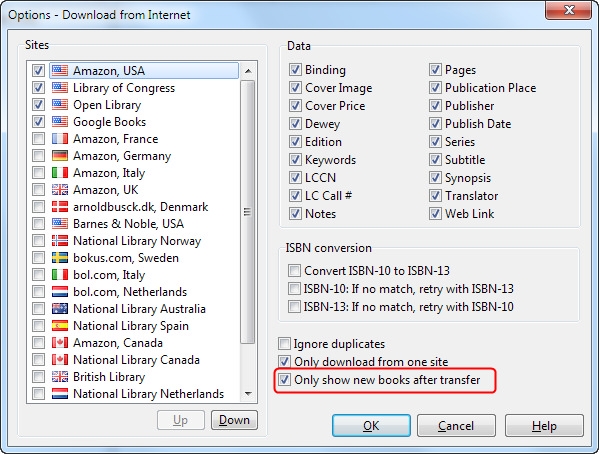Click the Danish flag icon for arnoldbusck.dk

(x=60, y=207)
